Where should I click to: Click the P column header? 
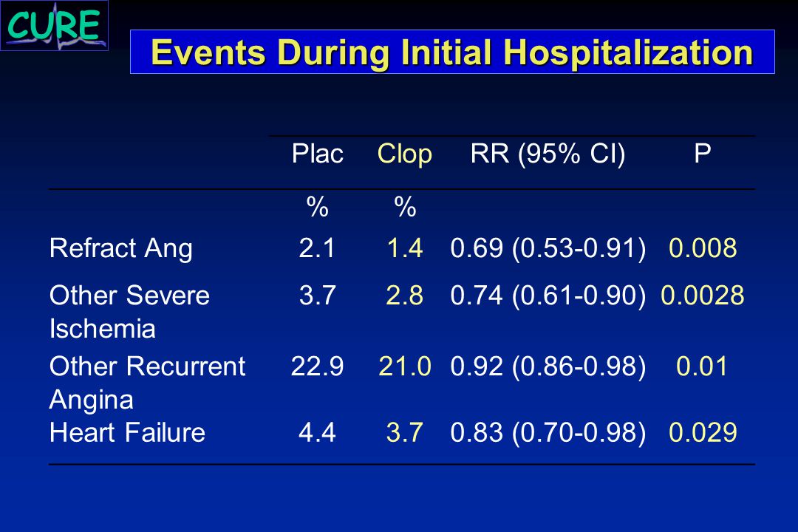(x=703, y=153)
